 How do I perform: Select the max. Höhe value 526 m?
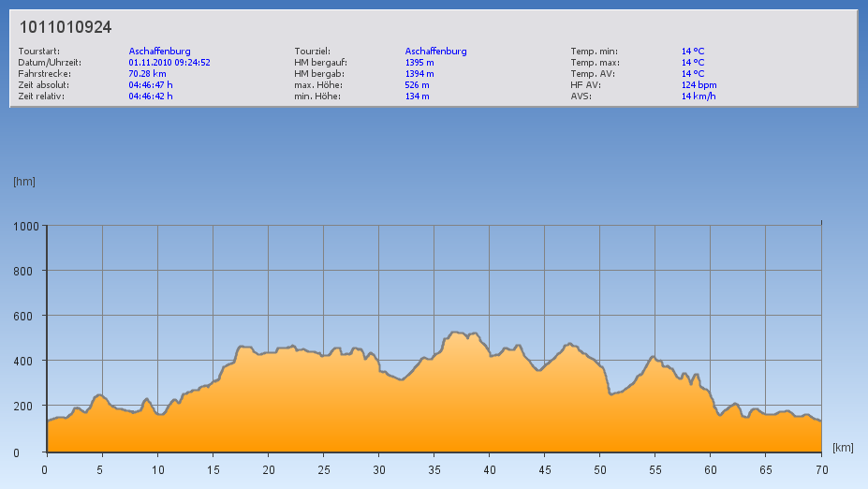pos(418,85)
